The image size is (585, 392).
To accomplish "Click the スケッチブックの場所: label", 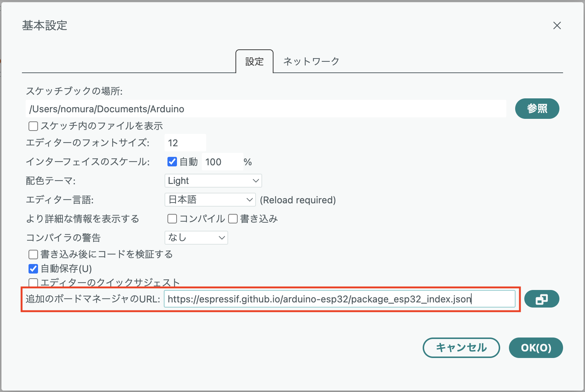I will pos(74,91).
